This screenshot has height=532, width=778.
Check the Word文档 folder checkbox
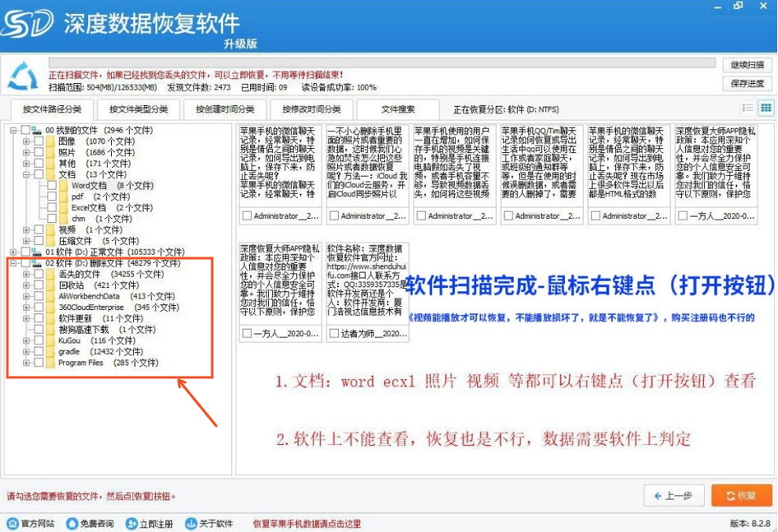point(52,186)
